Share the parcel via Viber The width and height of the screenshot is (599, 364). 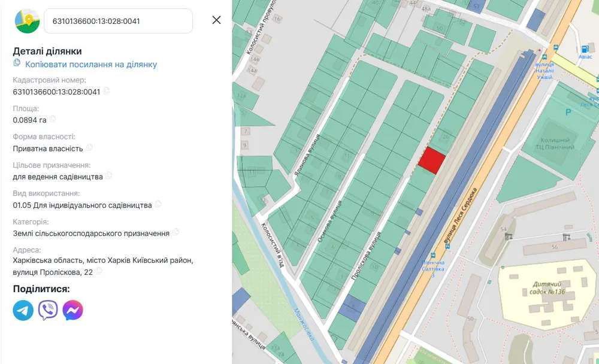48,310
